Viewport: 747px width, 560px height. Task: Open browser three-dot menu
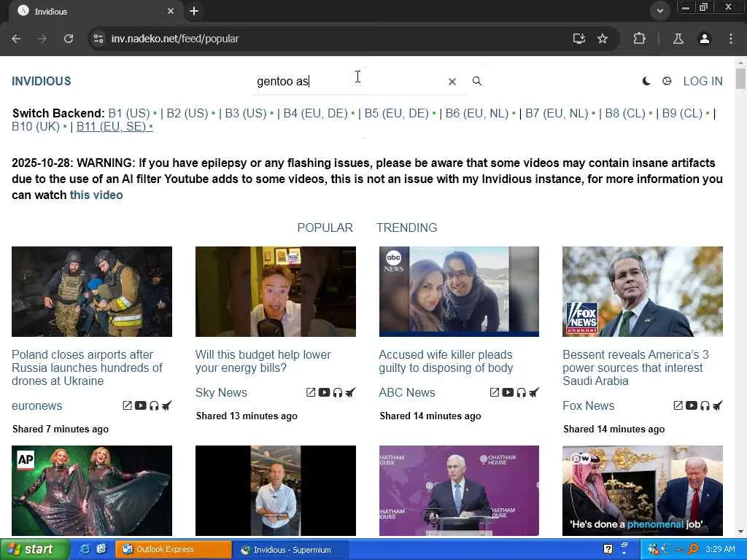731,39
